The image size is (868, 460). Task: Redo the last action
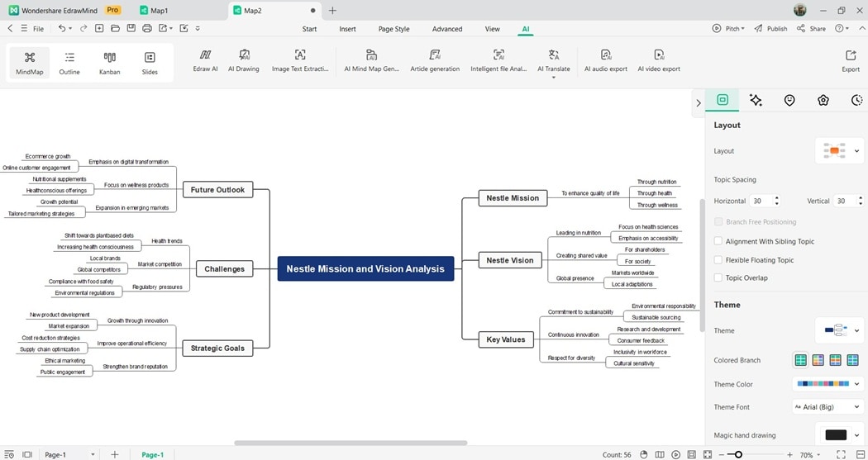[x=83, y=28]
